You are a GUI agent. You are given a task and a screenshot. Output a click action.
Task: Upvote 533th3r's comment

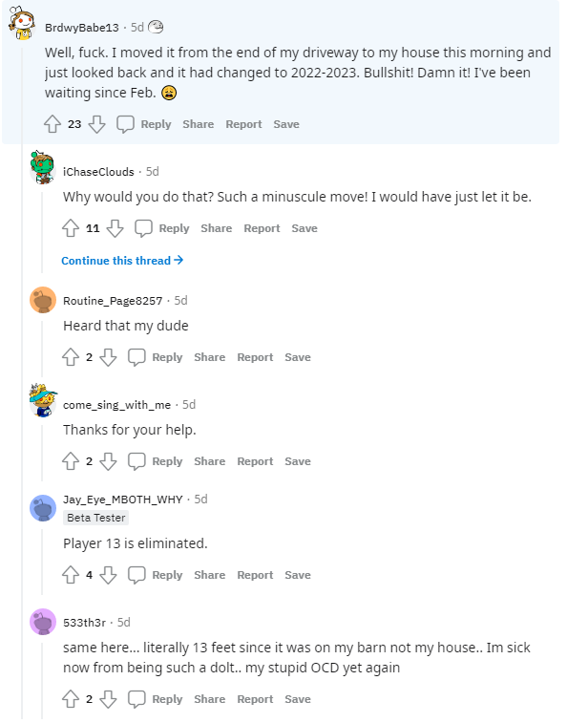pos(71,699)
